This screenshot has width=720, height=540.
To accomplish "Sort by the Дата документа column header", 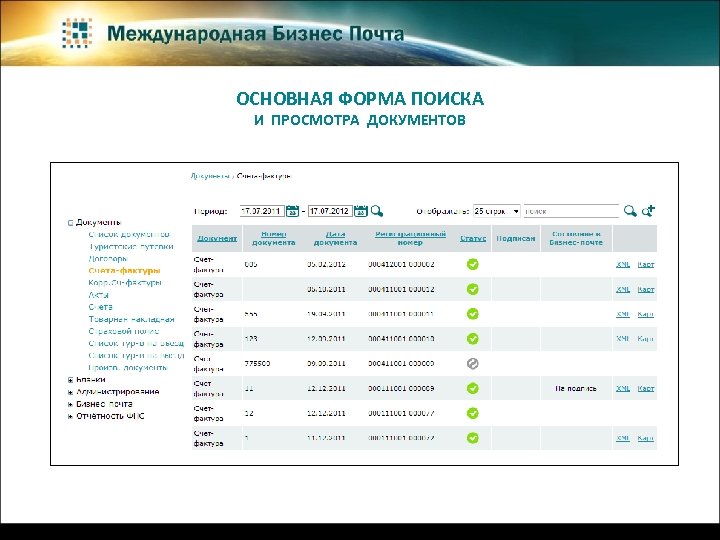I will 335,238.
